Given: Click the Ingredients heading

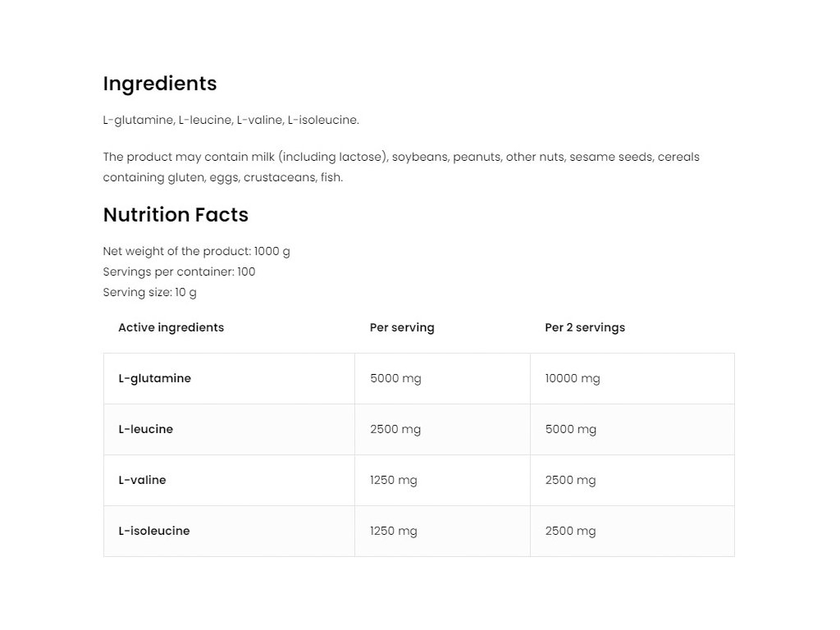Looking at the screenshot, I should pyautogui.click(x=160, y=84).
